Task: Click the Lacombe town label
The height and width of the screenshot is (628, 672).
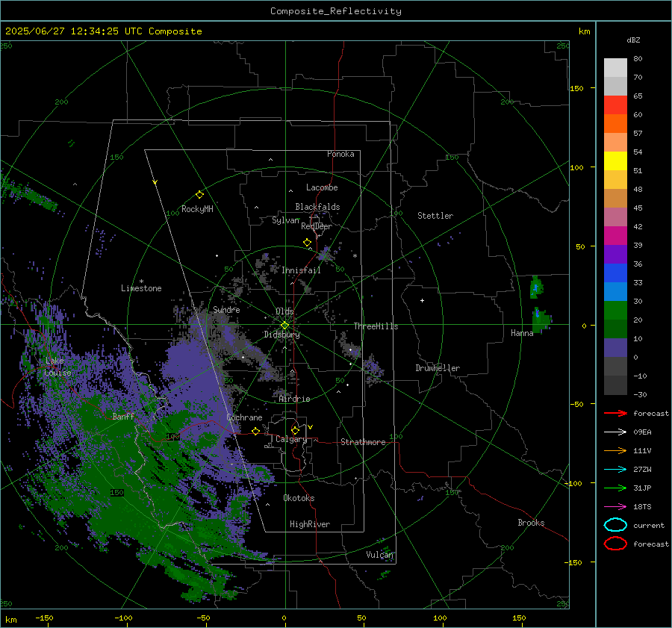Action: click(322, 187)
